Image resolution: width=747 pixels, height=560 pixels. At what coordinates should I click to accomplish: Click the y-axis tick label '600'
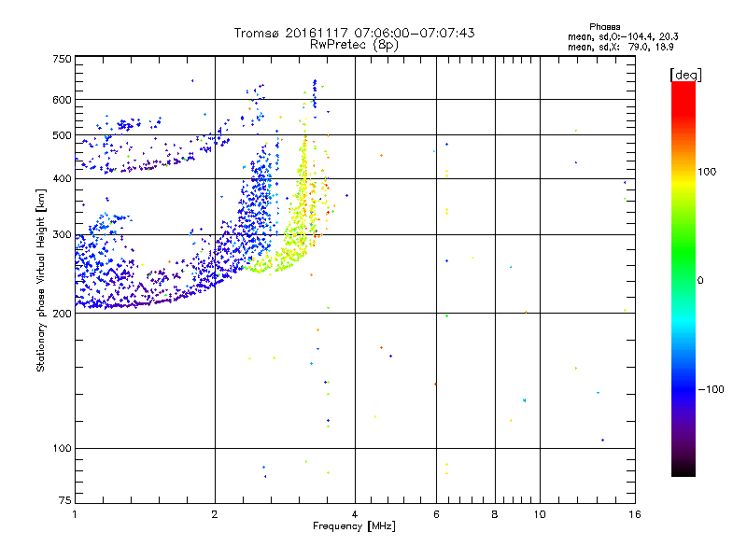click(62, 100)
